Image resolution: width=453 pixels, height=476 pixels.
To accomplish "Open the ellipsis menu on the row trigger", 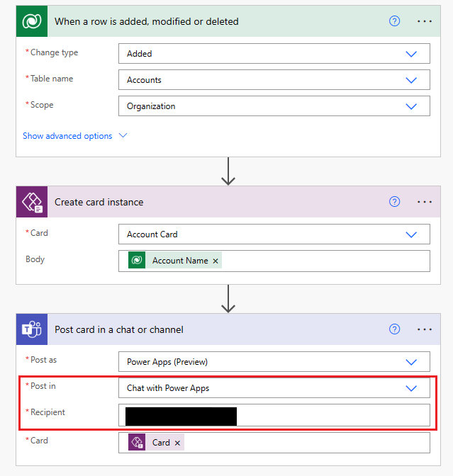I will (x=425, y=21).
